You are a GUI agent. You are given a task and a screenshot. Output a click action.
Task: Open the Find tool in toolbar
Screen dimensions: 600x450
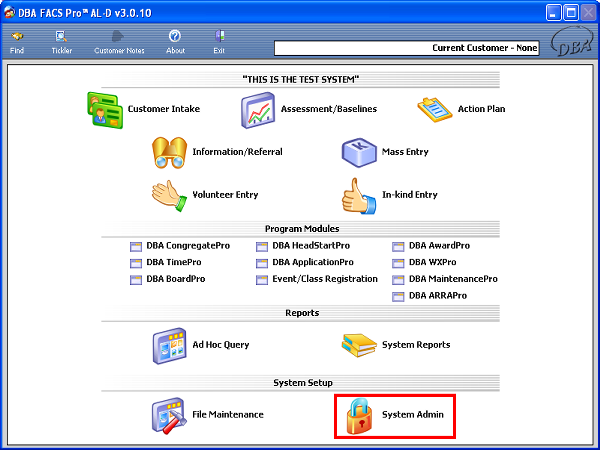(x=17, y=42)
